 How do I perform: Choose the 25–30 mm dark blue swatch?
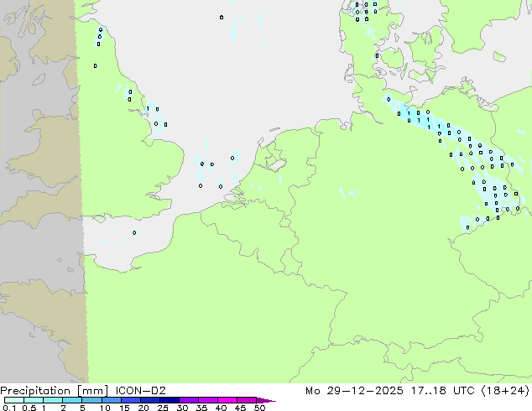(169, 400)
